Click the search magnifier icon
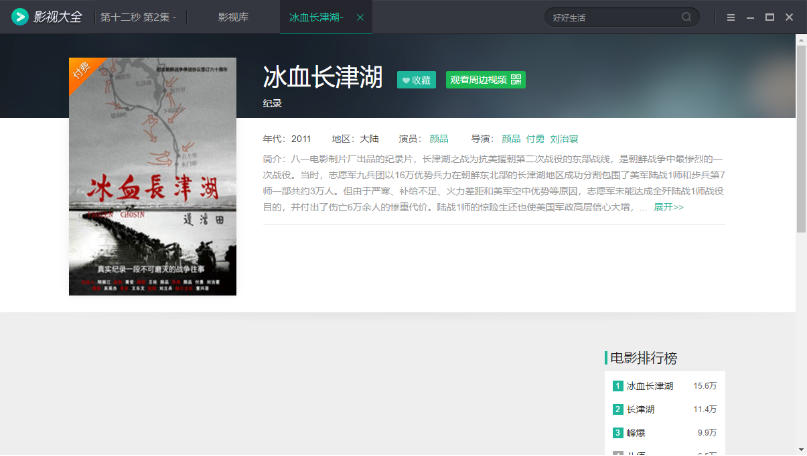Screen dimensions: 807x456 point(687,17)
